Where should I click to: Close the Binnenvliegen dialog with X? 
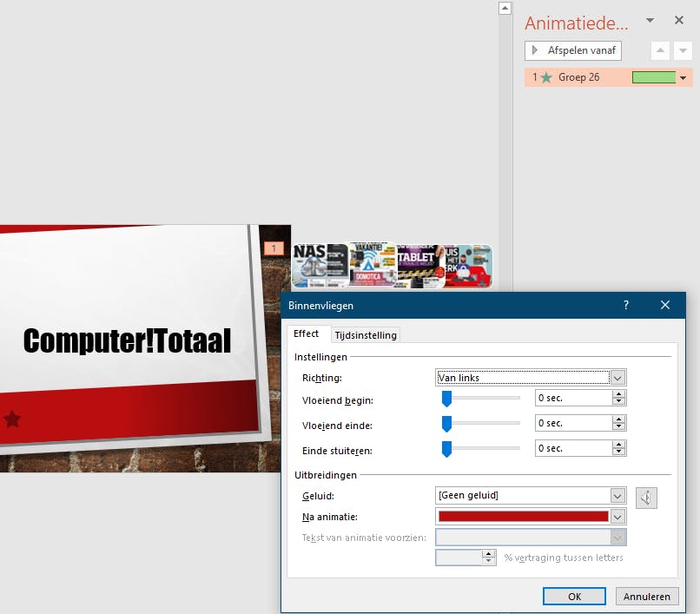(x=664, y=305)
